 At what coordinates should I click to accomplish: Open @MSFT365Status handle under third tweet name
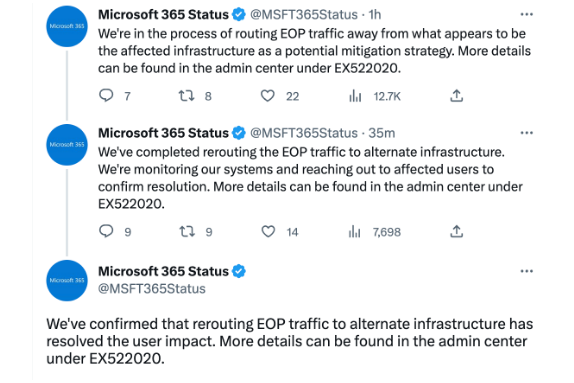[x=152, y=289]
